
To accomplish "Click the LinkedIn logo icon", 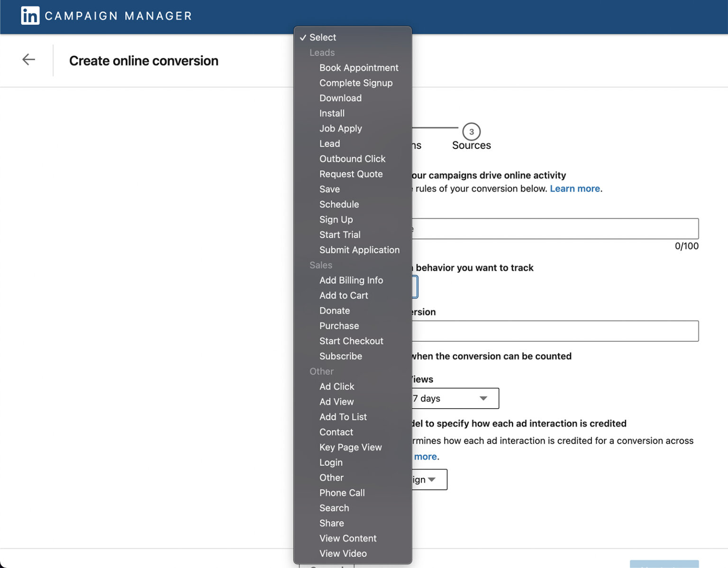I will 30,16.
